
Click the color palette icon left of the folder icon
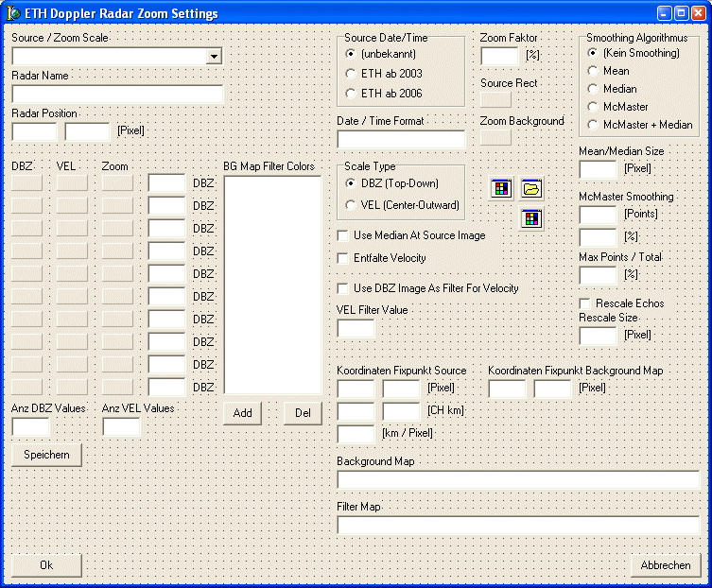pyautogui.click(x=502, y=188)
